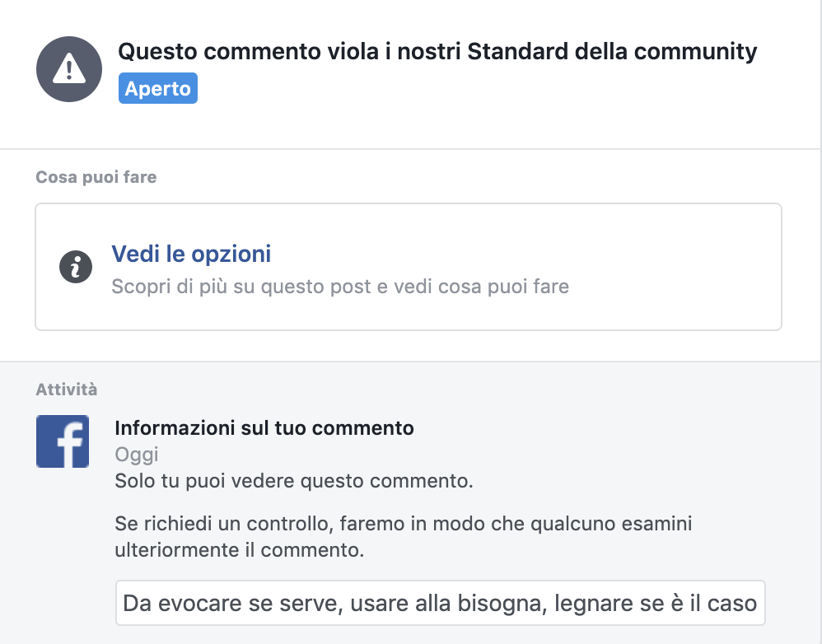Click the quoted comment box starting Da evocare
The width and height of the screenshot is (822, 644).
tap(440, 603)
